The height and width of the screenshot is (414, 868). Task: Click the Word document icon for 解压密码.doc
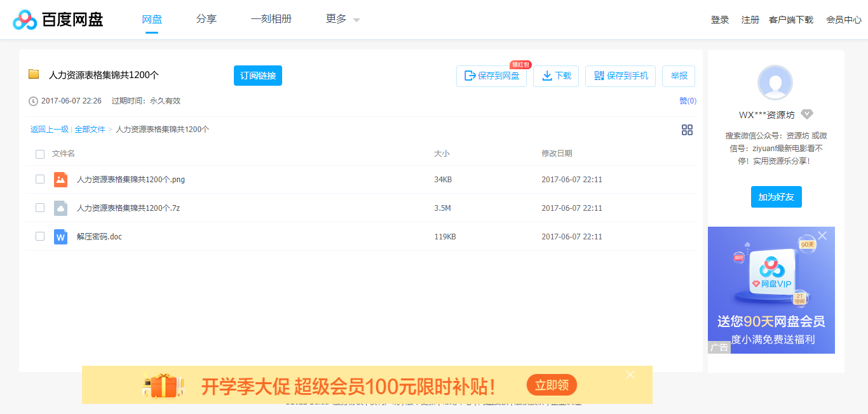[x=60, y=236]
